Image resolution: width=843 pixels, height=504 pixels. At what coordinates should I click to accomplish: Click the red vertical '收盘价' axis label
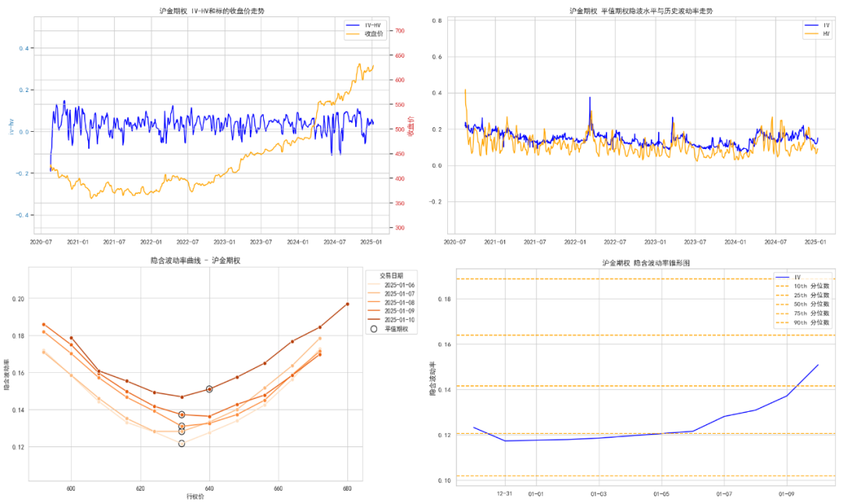pos(411,126)
